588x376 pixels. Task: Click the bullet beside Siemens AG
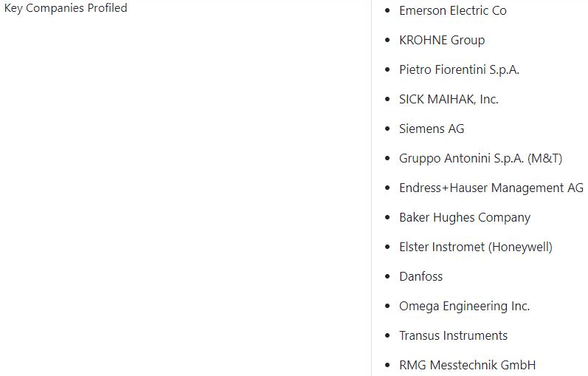[387, 129]
